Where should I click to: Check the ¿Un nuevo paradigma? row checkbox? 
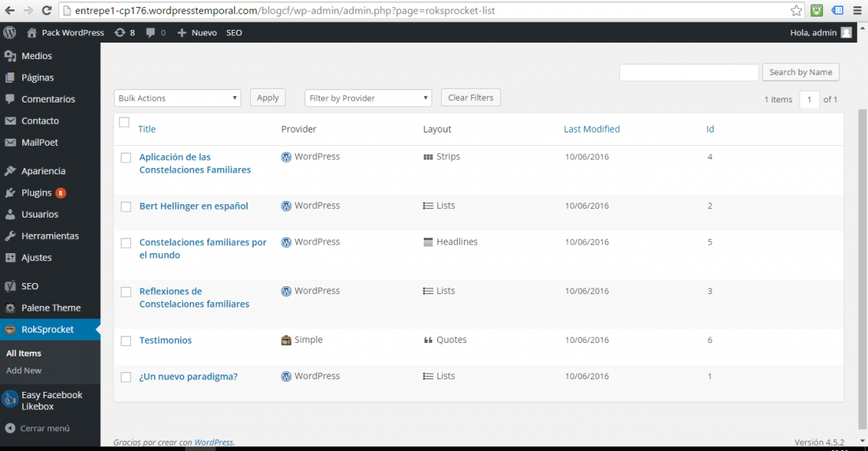(126, 377)
